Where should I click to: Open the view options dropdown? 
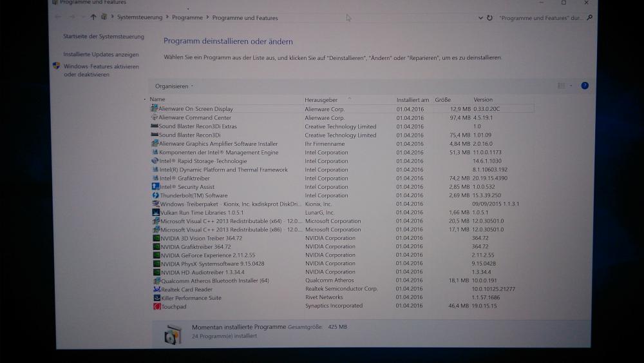(571, 86)
